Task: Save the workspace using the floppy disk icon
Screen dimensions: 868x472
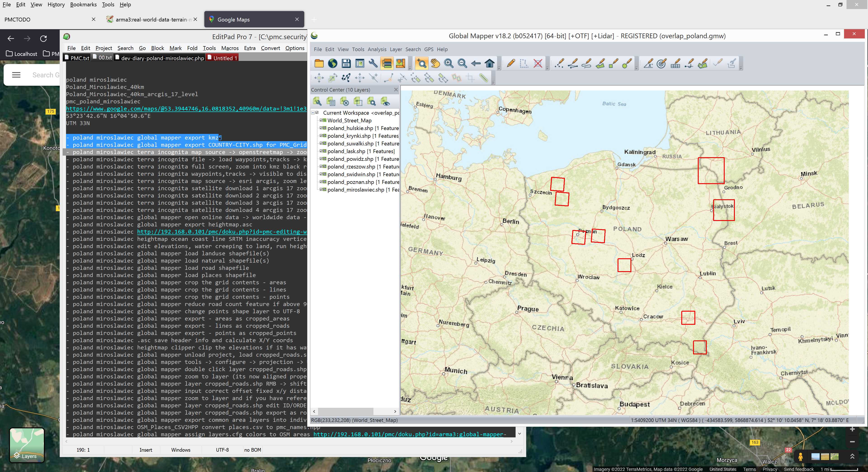Action: (346, 63)
